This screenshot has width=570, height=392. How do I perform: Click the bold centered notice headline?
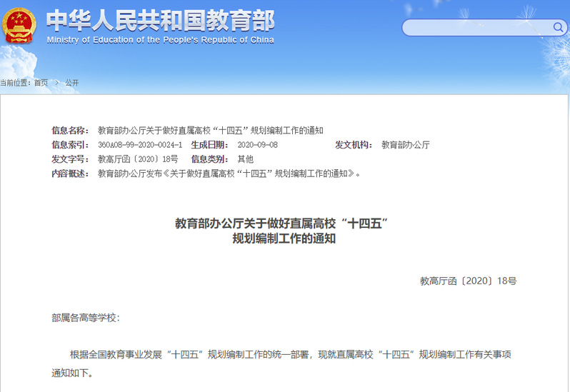tap(284, 231)
